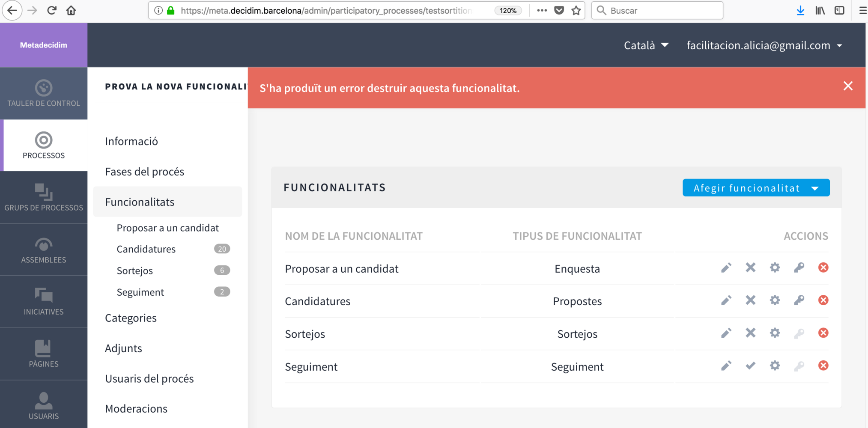Click the Metadecidim logo link
868x428 pixels.
44,45
